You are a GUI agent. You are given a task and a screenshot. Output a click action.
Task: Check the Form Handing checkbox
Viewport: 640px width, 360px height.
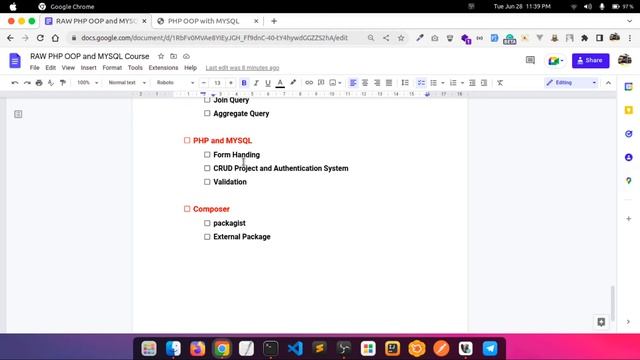(207, 155)
